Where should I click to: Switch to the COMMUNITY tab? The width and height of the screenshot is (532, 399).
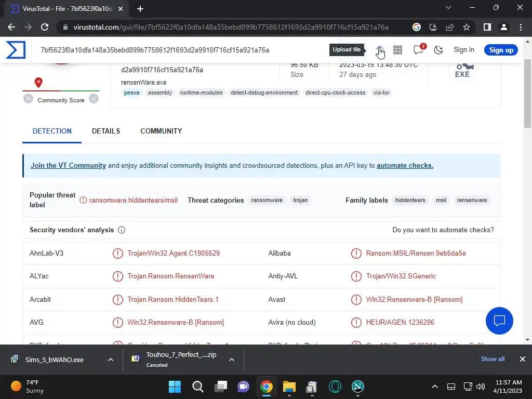pos(161,131)
